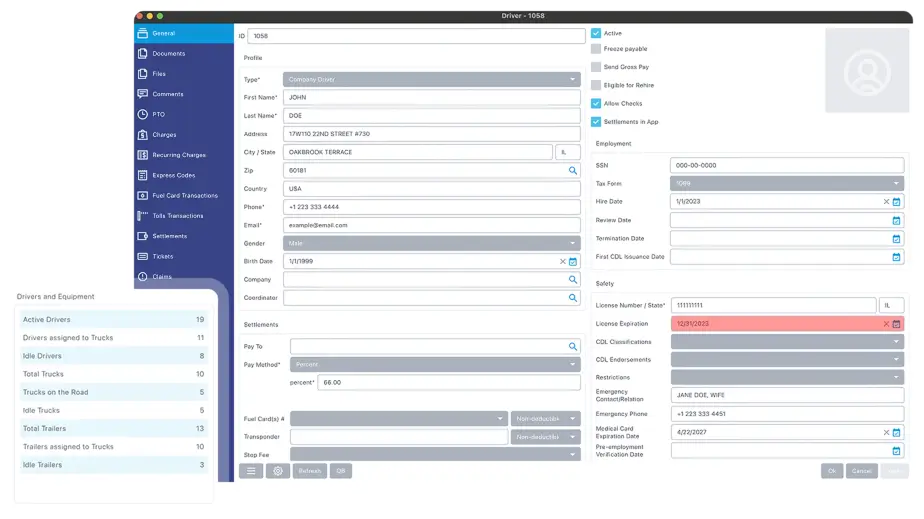Open the Fuel Card Transactions sidebar icon
Image resolution: width=924 pixels, height=519 pixels.
click(144, 195)
